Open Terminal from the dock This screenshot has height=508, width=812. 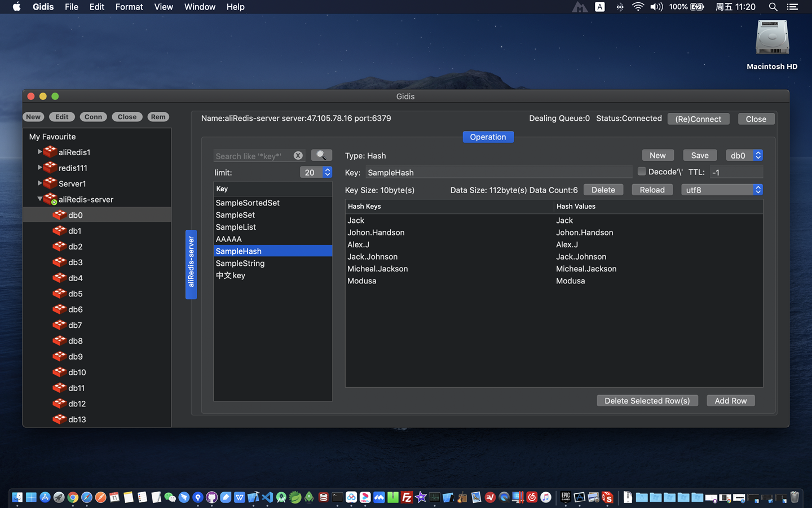[337, 497]
